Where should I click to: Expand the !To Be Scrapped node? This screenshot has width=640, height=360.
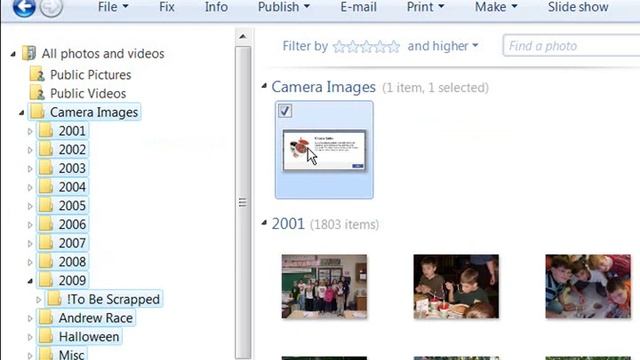point(38,300)
